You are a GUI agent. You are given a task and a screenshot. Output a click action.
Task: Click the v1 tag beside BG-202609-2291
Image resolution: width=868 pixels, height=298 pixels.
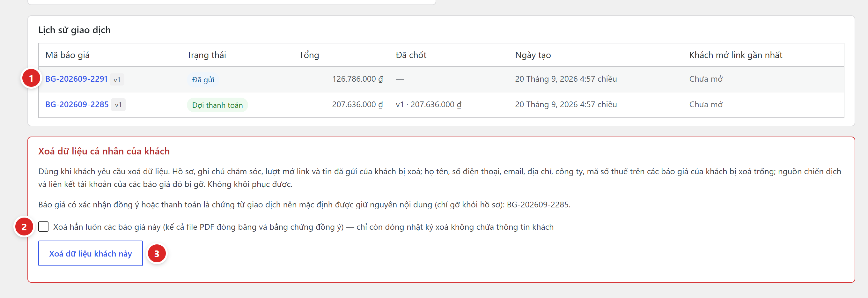[117, 79]
